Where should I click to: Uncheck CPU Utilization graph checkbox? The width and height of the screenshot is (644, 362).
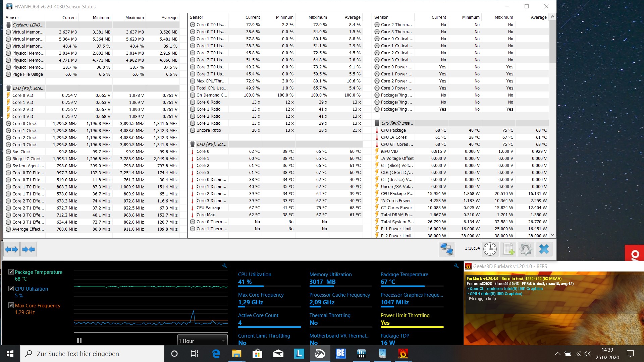click(x=11, y=289)
